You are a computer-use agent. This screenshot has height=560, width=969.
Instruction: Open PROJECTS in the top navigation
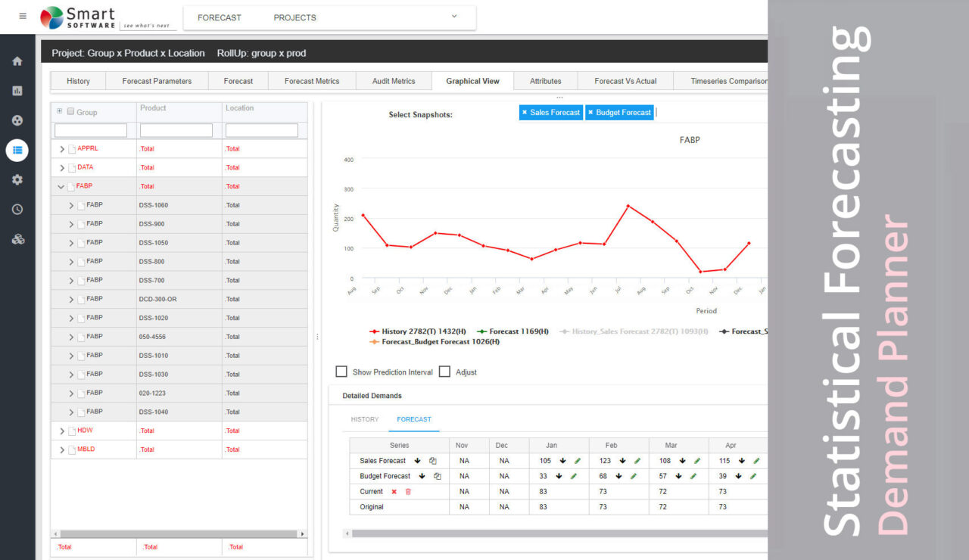(x=294, y=17)
